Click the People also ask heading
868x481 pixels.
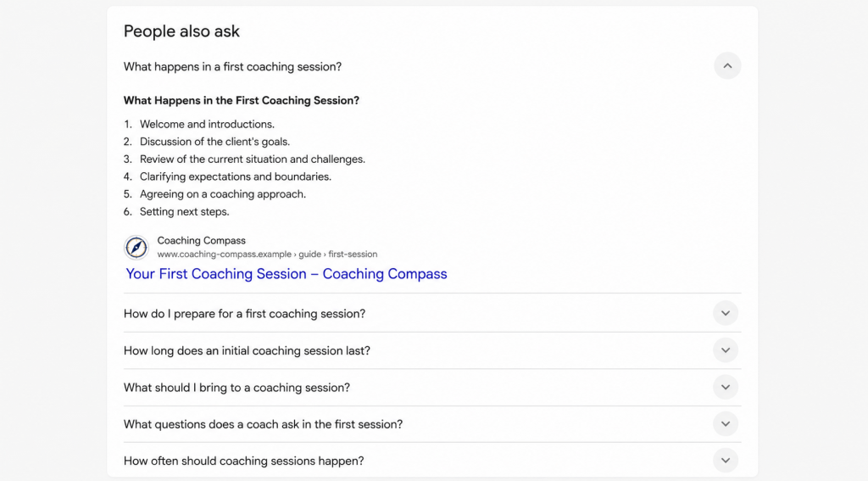pos(181,31)
